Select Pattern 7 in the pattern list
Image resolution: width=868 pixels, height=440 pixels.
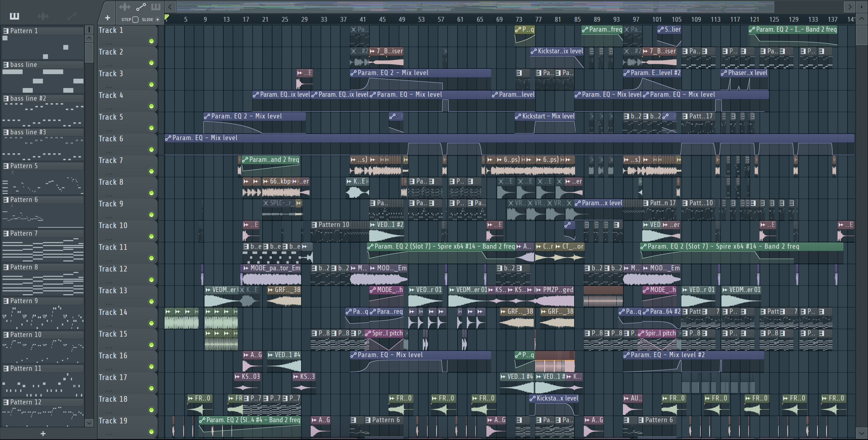pyautogui.click(x=43, y=233)
